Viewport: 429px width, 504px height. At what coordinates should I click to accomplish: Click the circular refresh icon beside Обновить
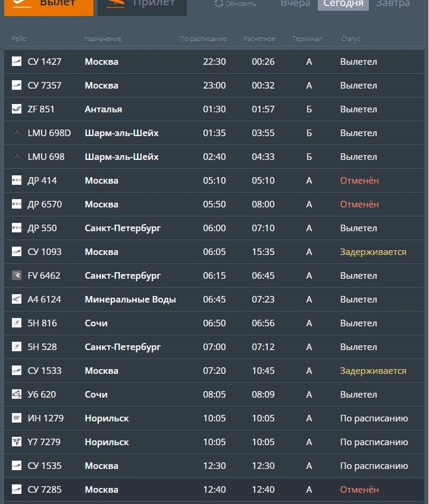(x=219, y=4)
